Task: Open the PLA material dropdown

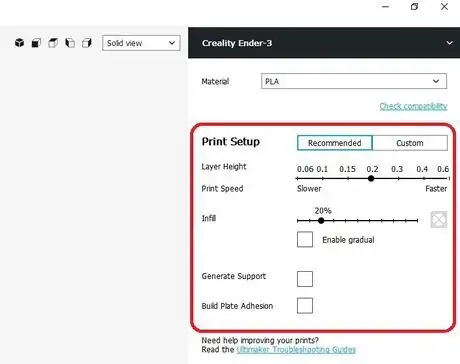Action: point(354,81)
